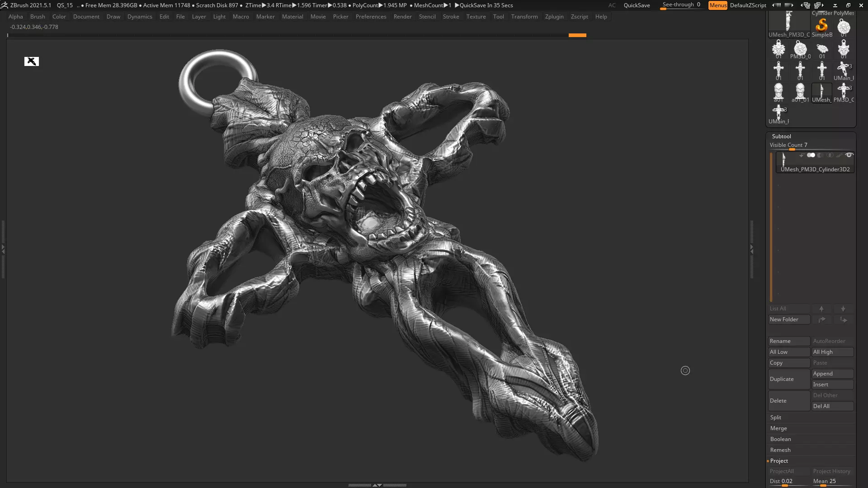868x488 pixels.
Task: Click the subtool move down arrow
Action: click(843, 309)
